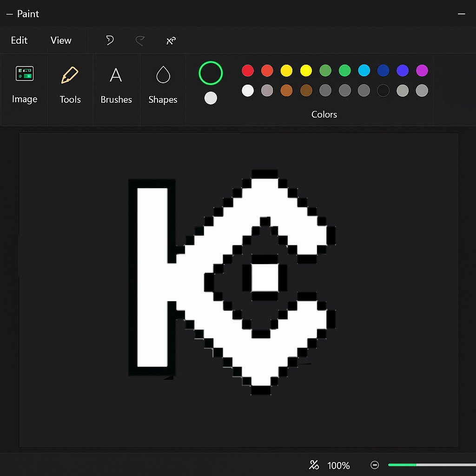Select the dark navy blue swatch
476x476 pixels.
pyautogui.click(x=383, y=71)
